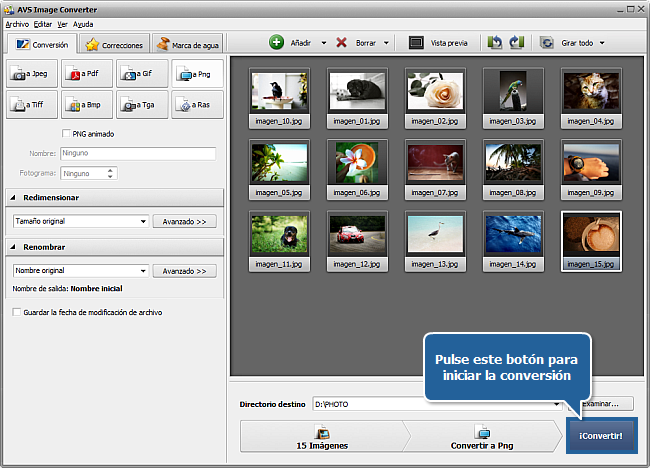
Task: Click Avanzado button in Renombrar section
Action: point(184,271)
